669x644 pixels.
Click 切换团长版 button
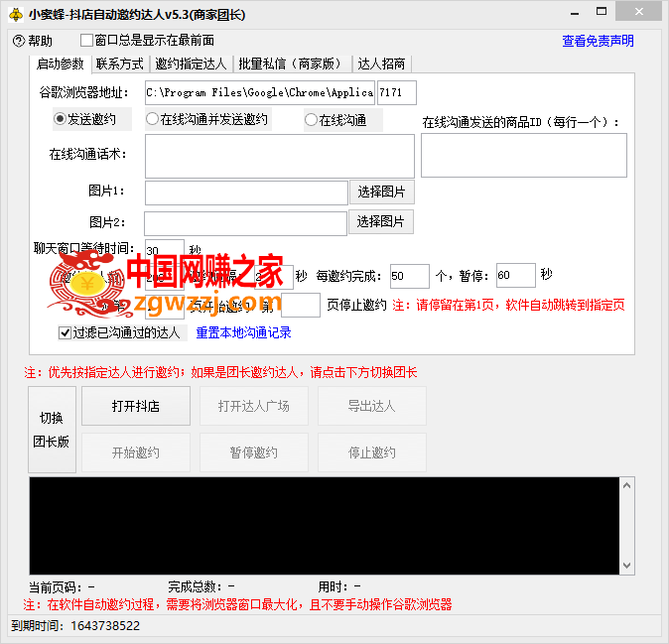pos(52,430)
